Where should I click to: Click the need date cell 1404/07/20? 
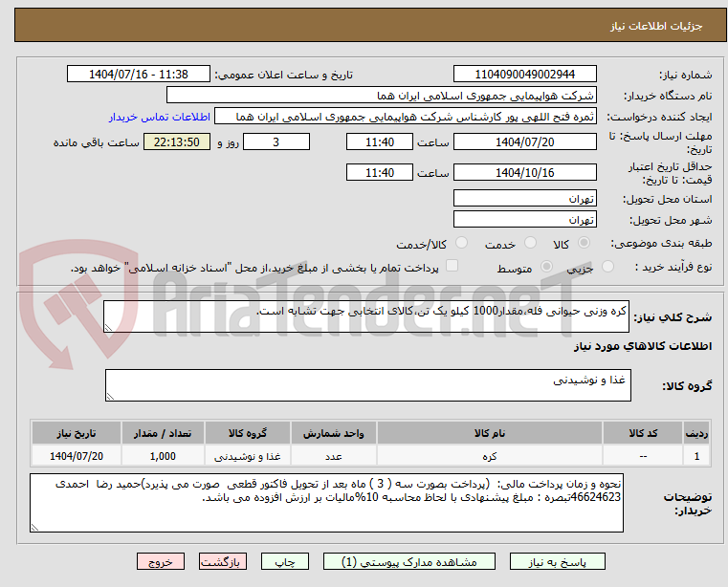point(77,456)
